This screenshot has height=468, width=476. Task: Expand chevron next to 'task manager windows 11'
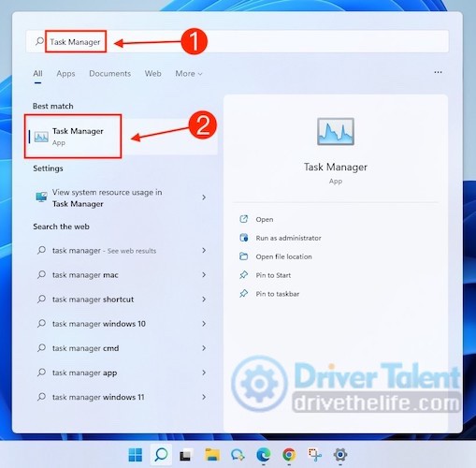204,397
